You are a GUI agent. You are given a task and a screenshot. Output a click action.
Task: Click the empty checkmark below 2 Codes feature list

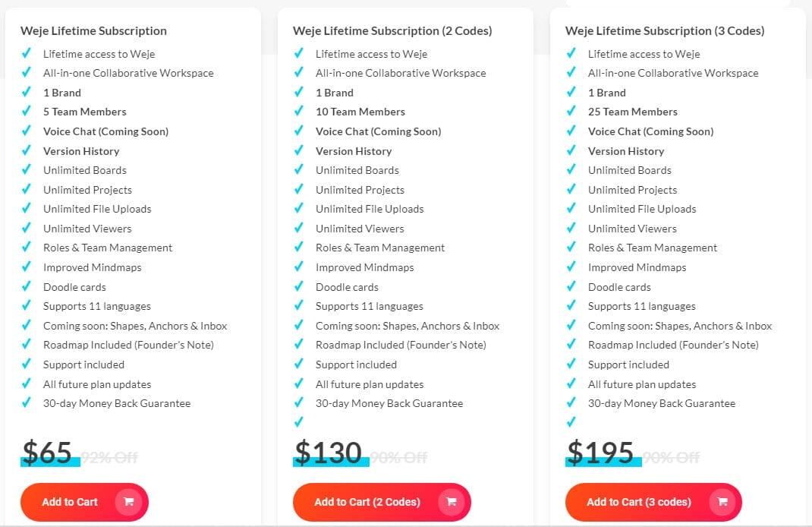299,422
